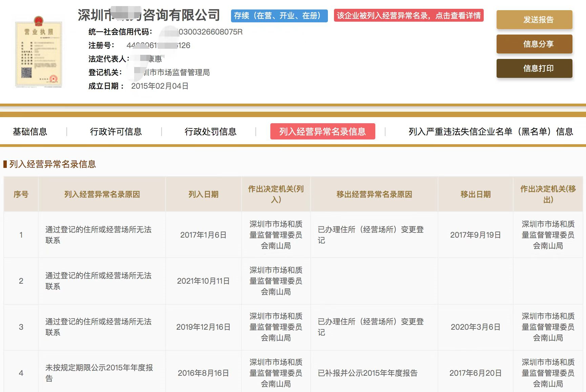586x392 pixels.
Task: Select the 2021年10月11日 listing date cell
Action: pyautogui.click(x=203, y=281)
